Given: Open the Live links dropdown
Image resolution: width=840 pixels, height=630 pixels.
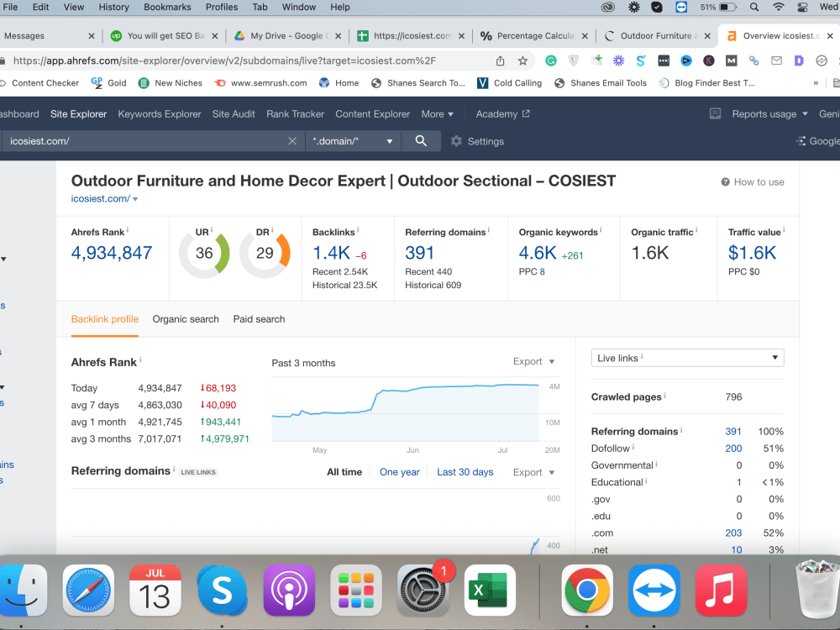Looking at the screenshot, I should pos(687,358).
